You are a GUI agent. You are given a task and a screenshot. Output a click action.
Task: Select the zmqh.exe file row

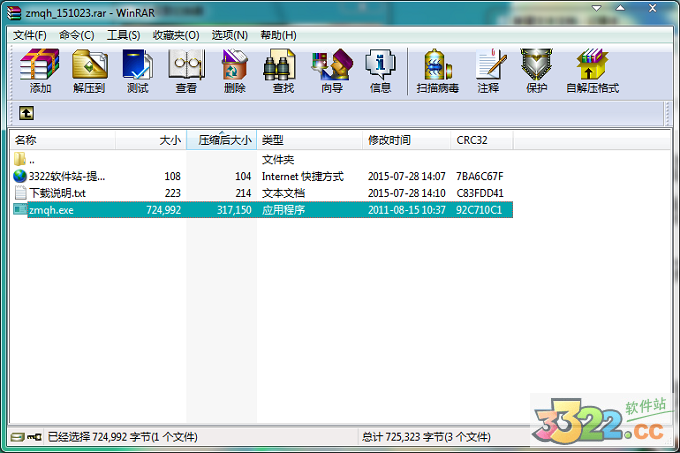(263, 210)
